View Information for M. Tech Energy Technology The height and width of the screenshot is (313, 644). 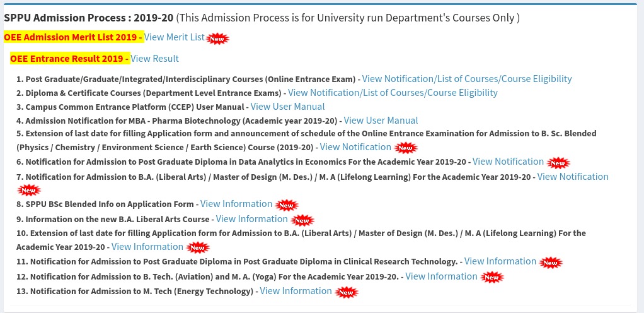click(x=296, y=291)
